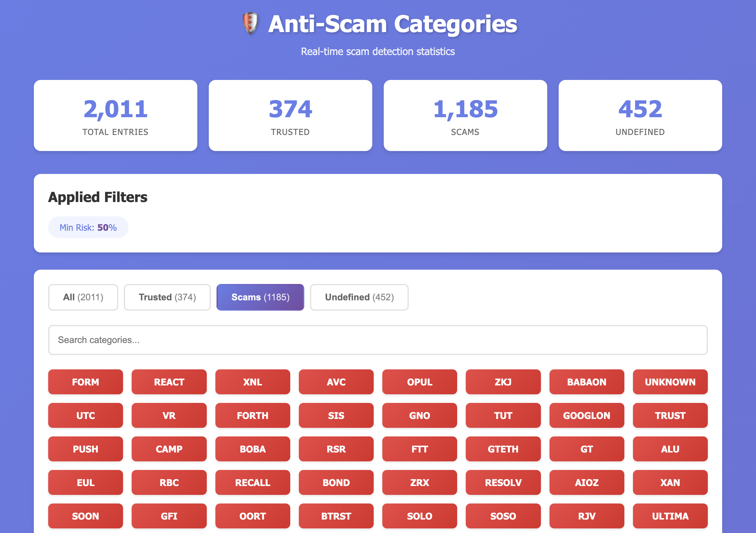Open the Undefined categories view
This screenshot has height=533, width=756.
[x=359, y=297]
